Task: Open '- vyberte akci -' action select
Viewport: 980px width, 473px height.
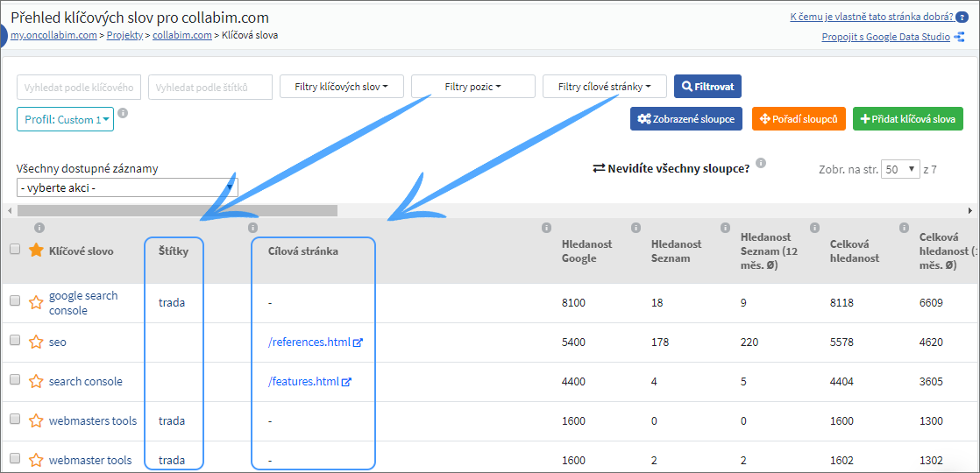Action: 127,187
